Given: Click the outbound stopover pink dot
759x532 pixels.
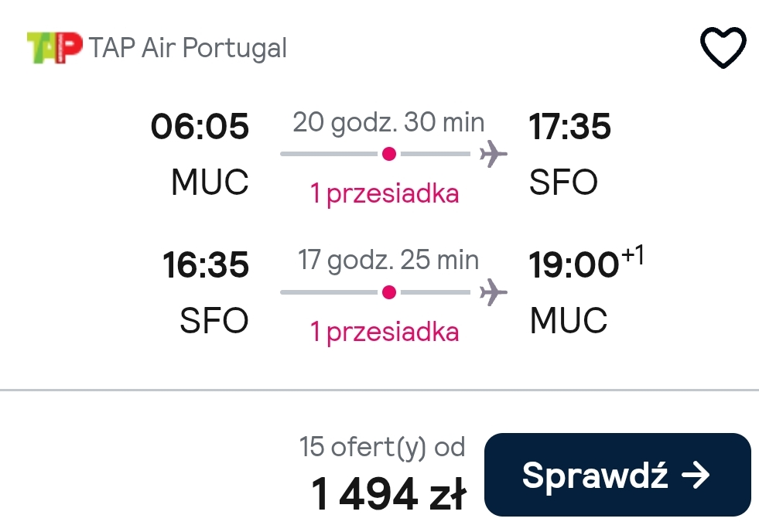Looking at the screenshot, I should pyautogui.click(x=389, y=154).
